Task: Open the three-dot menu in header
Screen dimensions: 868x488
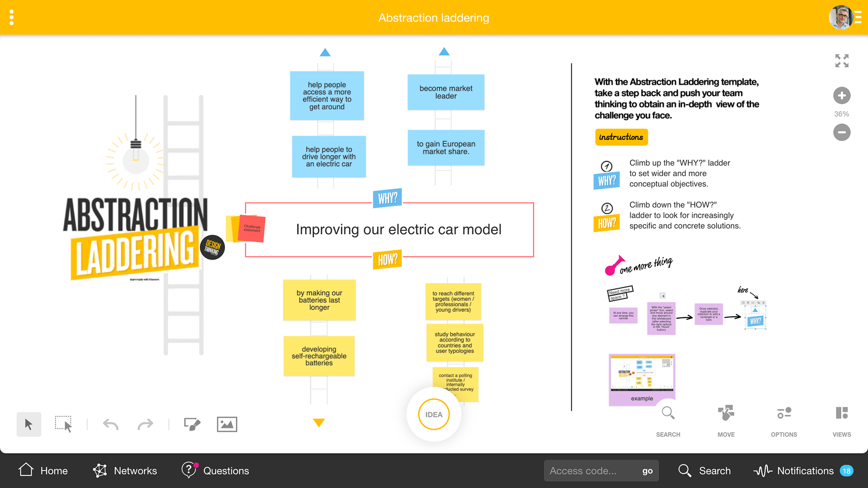Action: (x=12, y=18)
